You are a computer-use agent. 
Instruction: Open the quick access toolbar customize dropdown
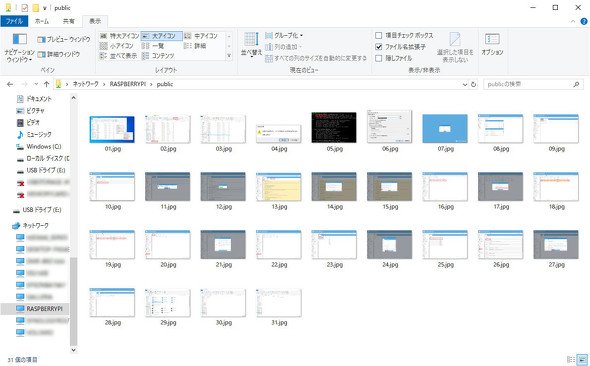point(44,8)
